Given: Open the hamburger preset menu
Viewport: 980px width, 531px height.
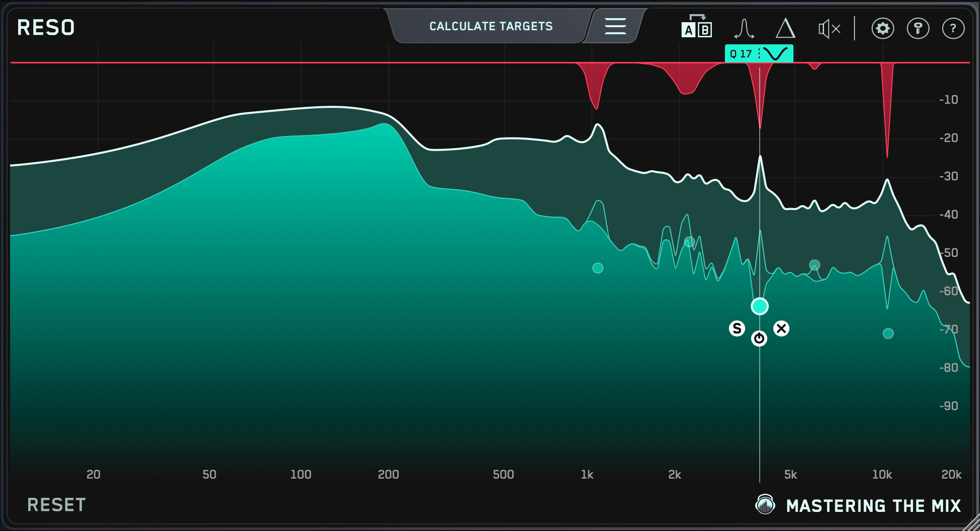Looking at the screenshot, I should pos(615,26).
